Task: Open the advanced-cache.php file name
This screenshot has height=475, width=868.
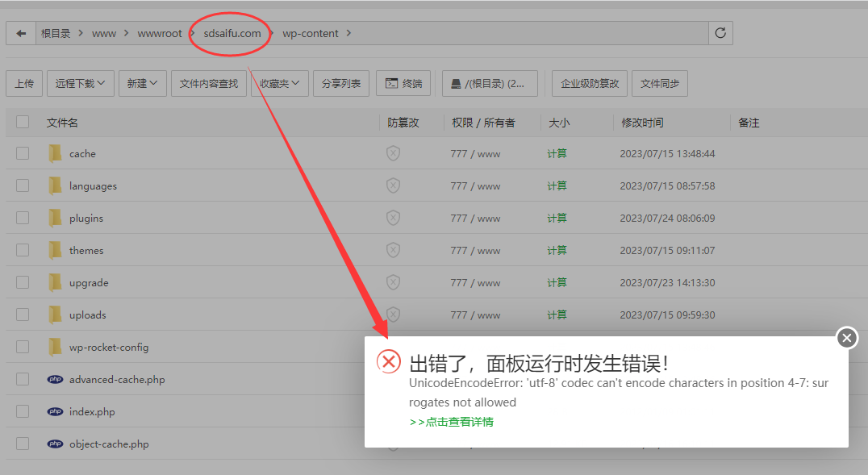Action: pyautogui.click(x=117, y=379)
